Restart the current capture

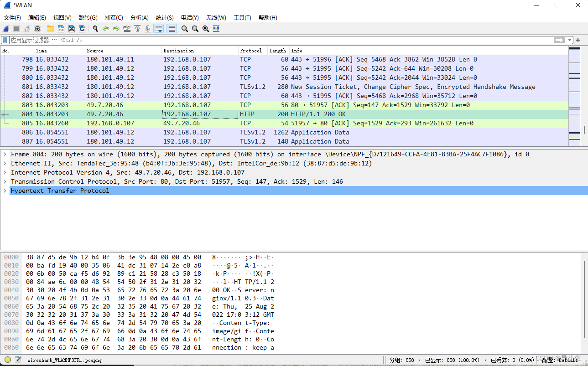[27, 29]
